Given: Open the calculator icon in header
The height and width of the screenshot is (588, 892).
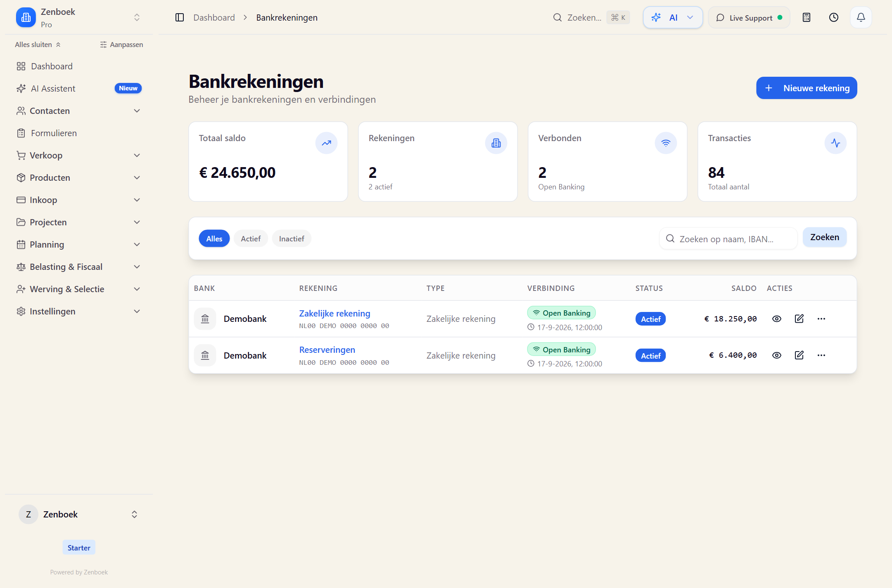Looking at the screenshot, I should tap(807, 17).
